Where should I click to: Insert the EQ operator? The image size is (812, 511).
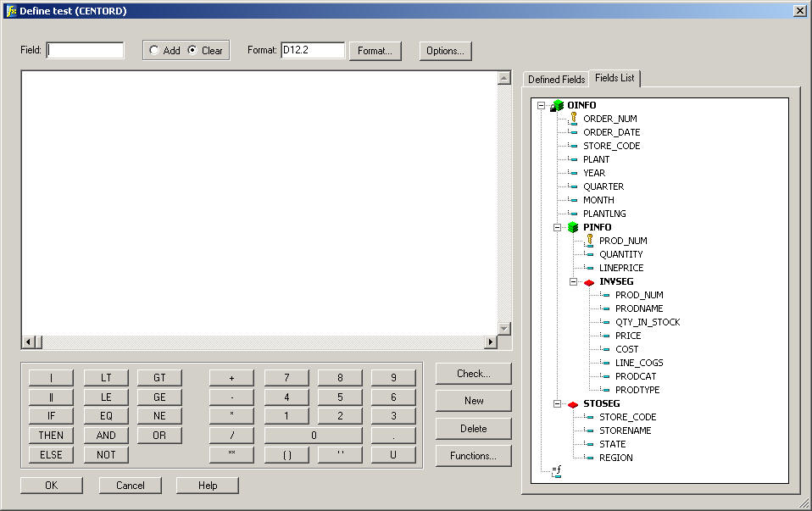[106, 416]
